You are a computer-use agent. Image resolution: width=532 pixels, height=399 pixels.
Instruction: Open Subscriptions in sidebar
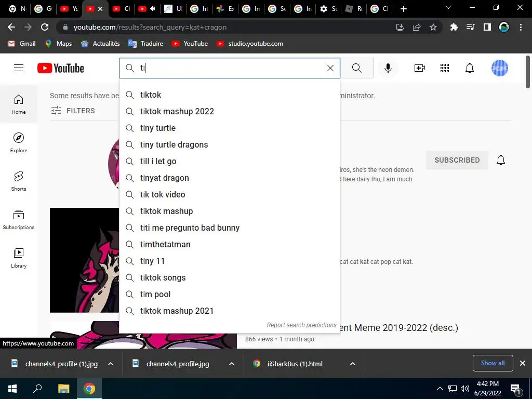19,219
